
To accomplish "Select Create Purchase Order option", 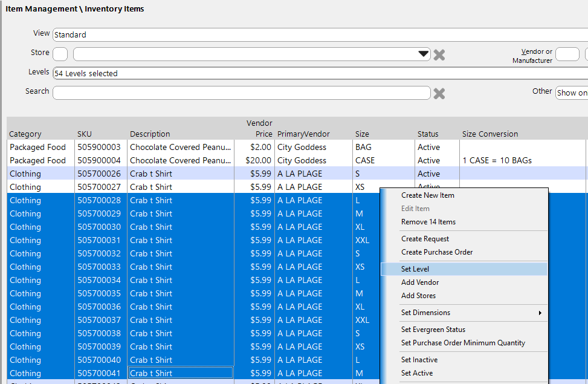I will (436, 252).
